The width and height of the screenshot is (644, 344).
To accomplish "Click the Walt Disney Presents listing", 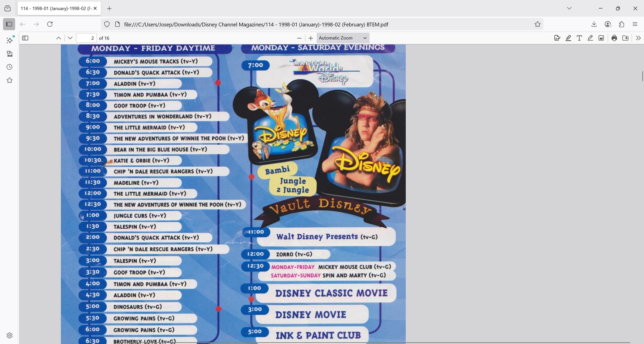I will click(x=327, y=236).
